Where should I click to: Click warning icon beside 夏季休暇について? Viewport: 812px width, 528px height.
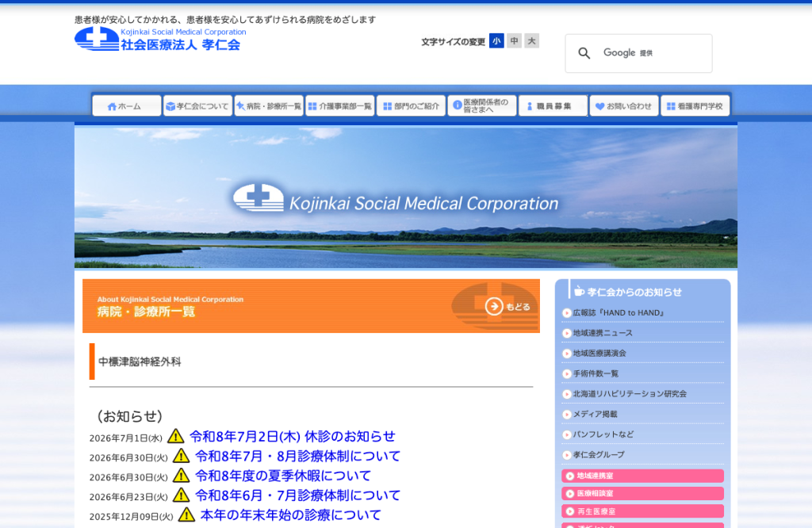tap(182, 475)
